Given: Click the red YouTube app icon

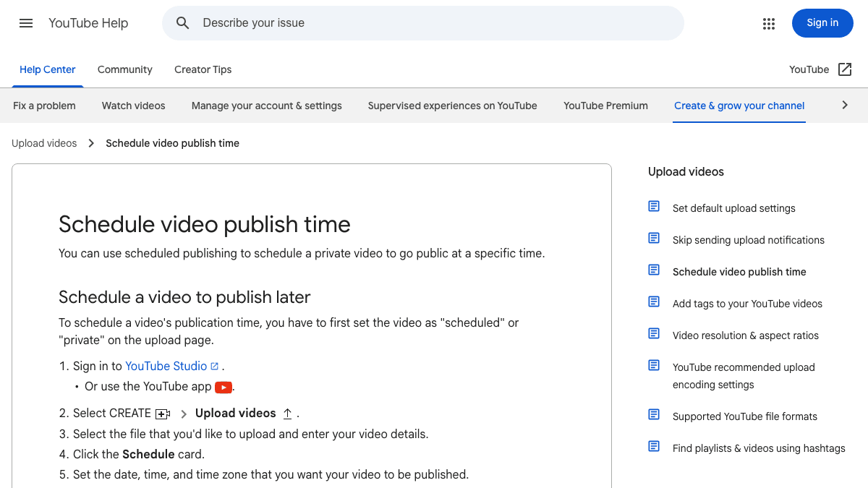Looking at the screenshot, I should [224, 388].
